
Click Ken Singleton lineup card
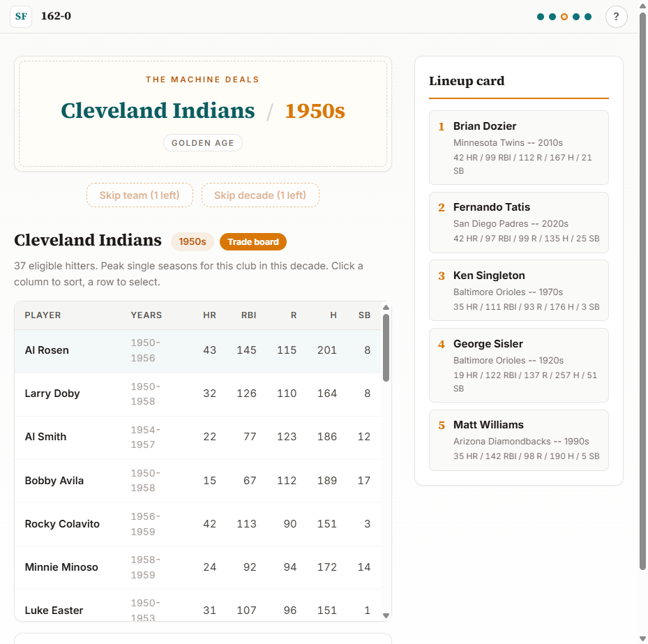pyautogui.click(x=519, y=290)
